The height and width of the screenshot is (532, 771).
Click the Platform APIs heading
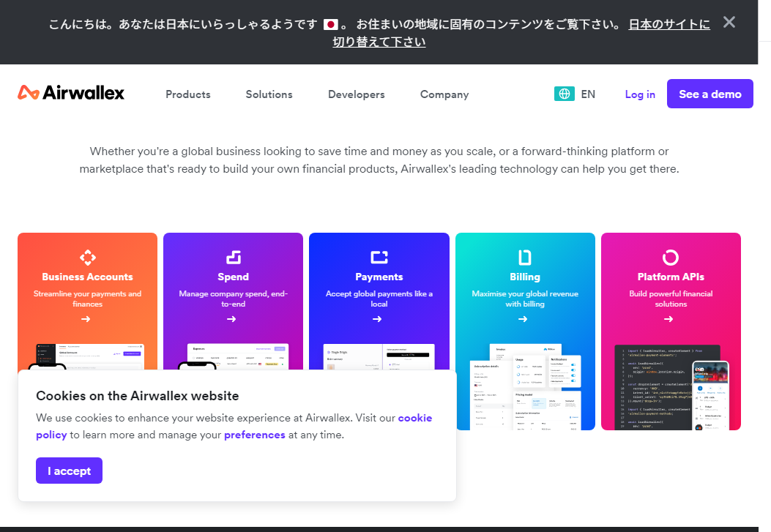[x=671, y=277]
